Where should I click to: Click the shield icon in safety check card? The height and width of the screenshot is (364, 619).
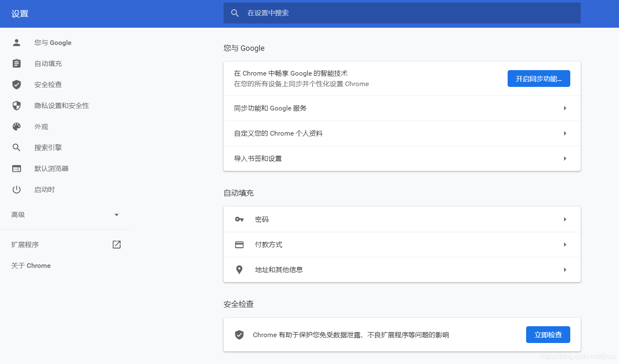pyautogui.click(x=239, y=335)
